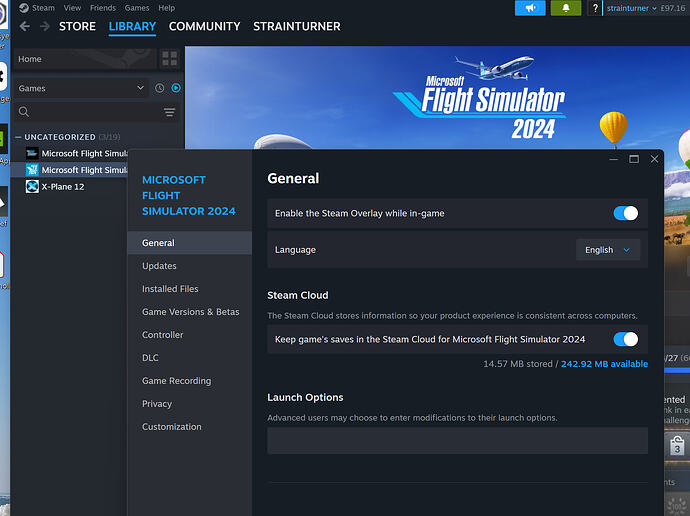The height and width of the screenshot is (516, 690).
Task: Select General in properties sidebar
Action: [190, 243]
